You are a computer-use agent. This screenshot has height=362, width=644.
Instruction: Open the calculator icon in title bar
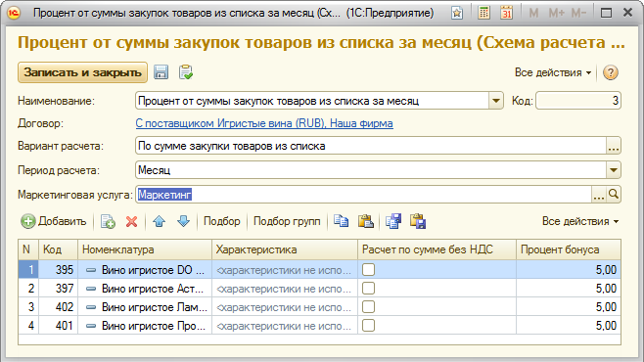tap(483, 13)
